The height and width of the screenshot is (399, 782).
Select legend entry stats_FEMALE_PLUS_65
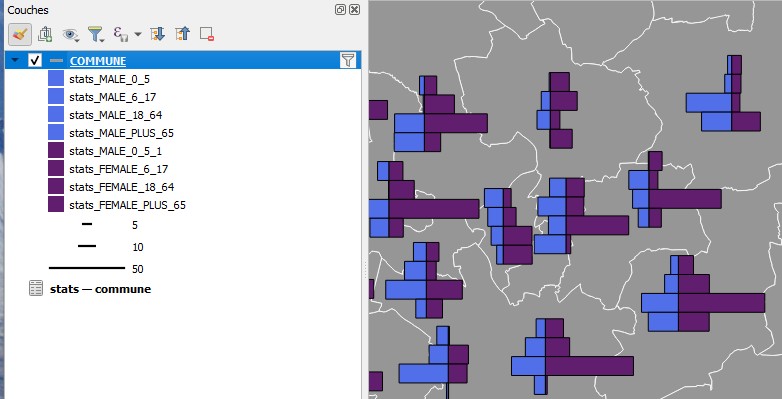[x=127, y=204]
